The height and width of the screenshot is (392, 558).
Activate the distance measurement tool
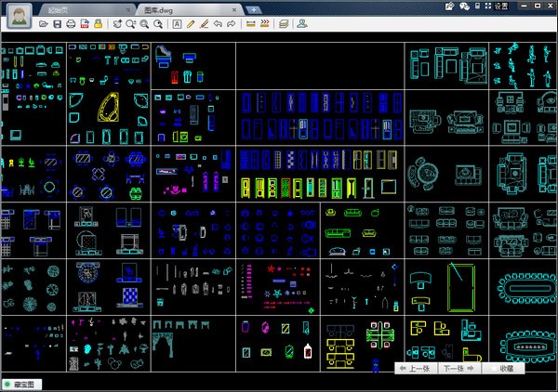[251, 24]
